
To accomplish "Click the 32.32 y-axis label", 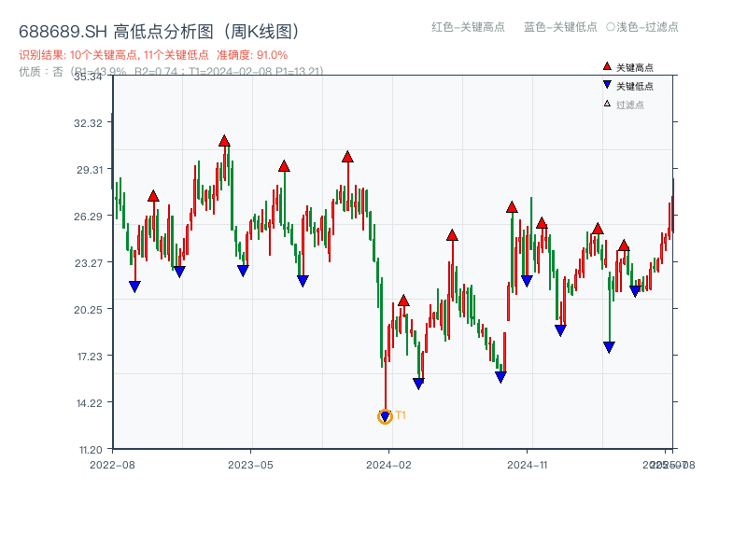I will [88, 123].
